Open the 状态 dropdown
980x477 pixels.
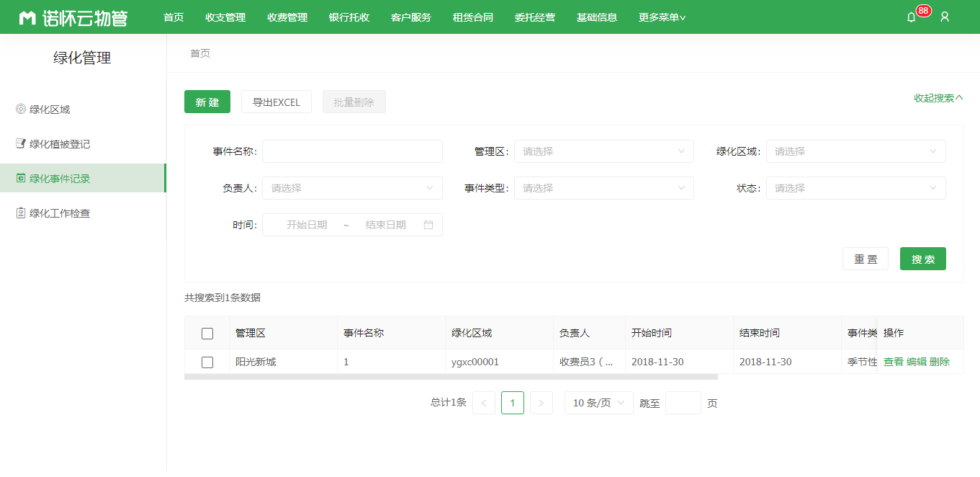point(856,188)
